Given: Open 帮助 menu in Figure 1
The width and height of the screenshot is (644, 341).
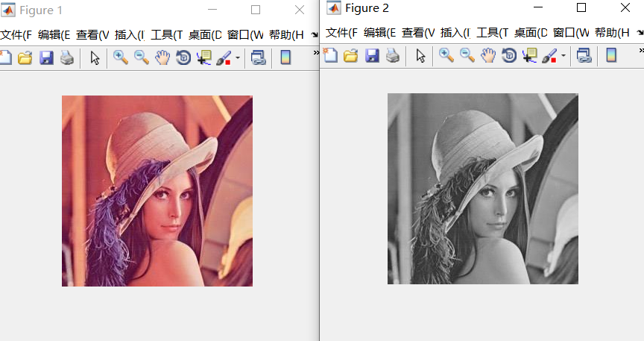Looking at the screenshot, I should click(286, 35).
